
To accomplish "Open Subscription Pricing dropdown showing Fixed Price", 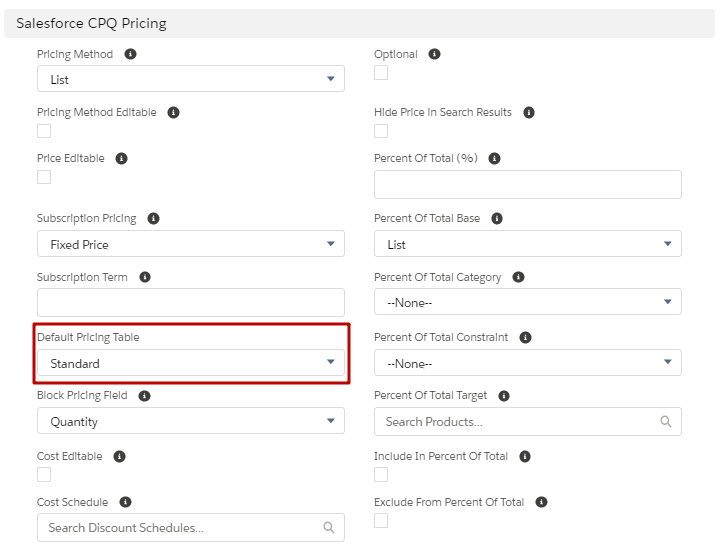I will 191,244.
